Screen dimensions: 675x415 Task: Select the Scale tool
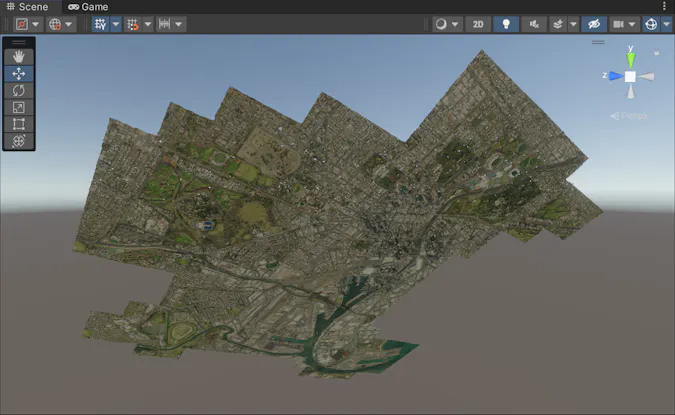coord(19,107)
